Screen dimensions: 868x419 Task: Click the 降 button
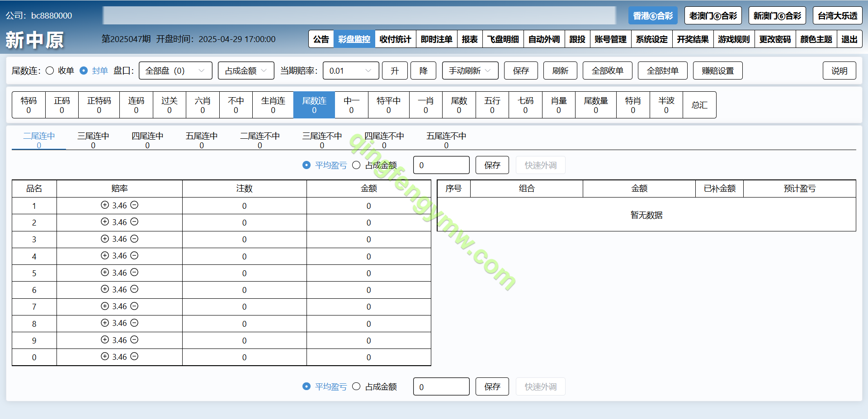(x=424, y=71)
